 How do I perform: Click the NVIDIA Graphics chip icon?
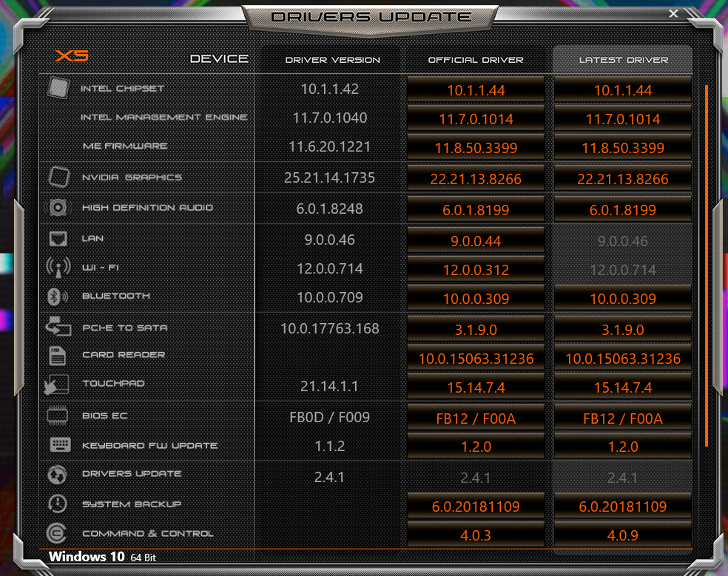[58, 177]
